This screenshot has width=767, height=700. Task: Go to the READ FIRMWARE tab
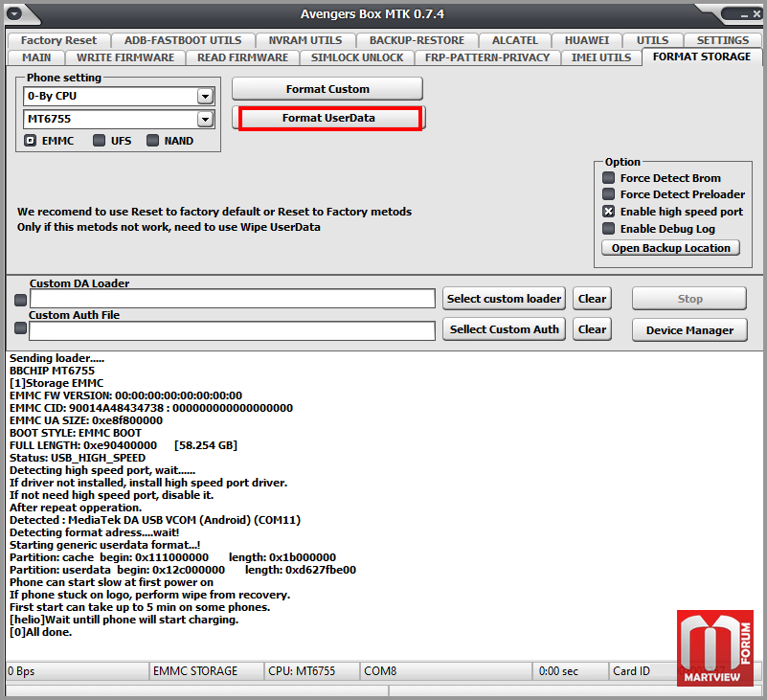click(x=242, y=57)
